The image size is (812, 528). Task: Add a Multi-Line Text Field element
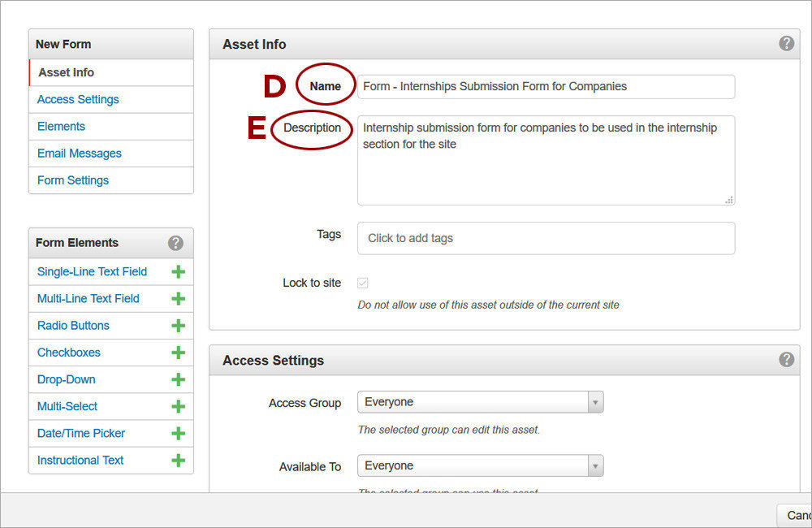[x=178, y=299]
